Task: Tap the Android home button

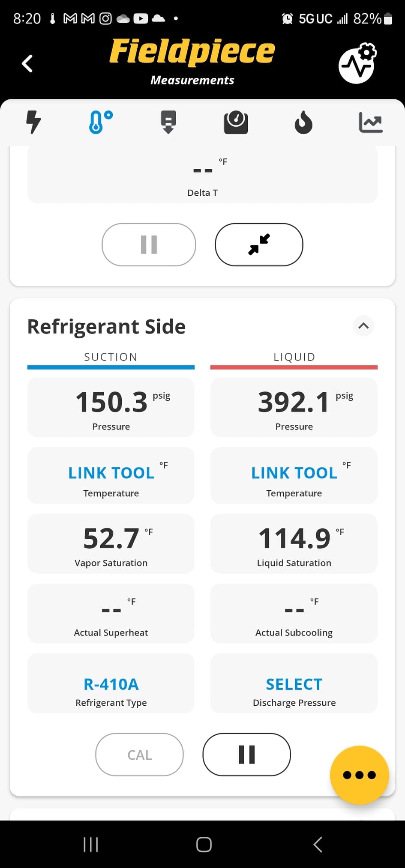Action: pos(204,844)
